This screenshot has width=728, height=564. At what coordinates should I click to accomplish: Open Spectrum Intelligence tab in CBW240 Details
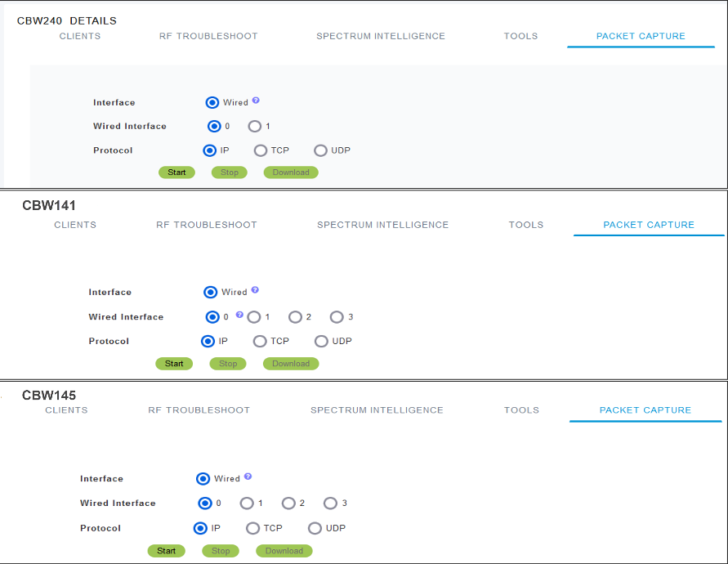click(x=381, y=36)
